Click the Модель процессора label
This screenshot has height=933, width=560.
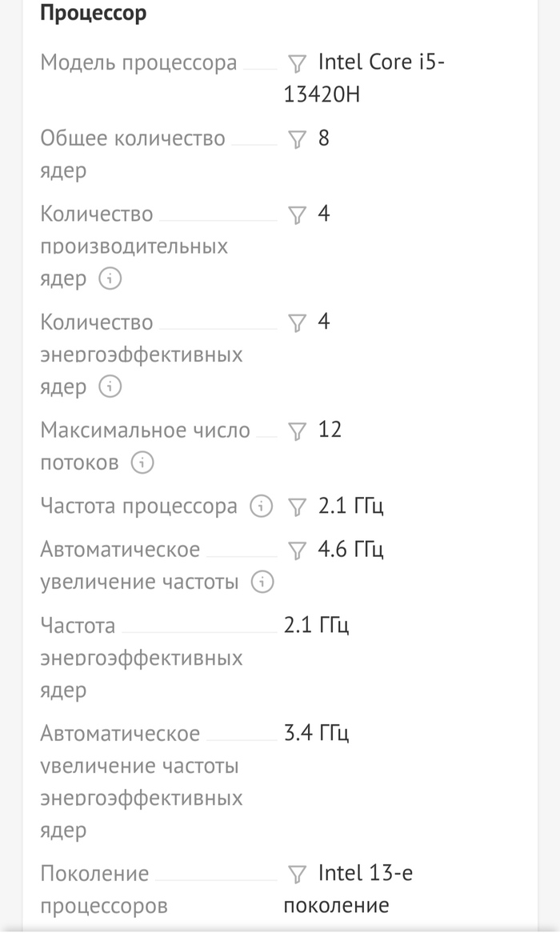(x=138, y=62)
